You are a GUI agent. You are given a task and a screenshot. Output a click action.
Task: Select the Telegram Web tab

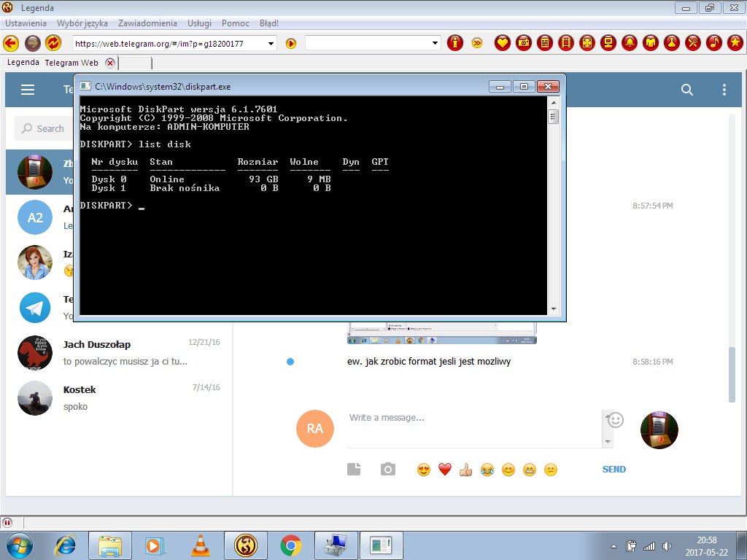click(71, 63)
